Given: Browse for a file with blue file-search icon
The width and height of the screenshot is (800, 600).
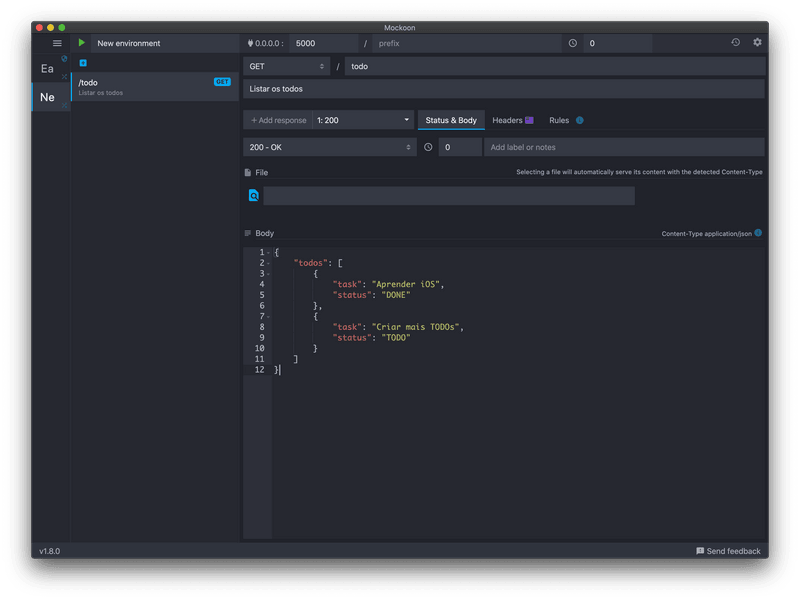Looking at the screenshot, I should click(254, 195).
